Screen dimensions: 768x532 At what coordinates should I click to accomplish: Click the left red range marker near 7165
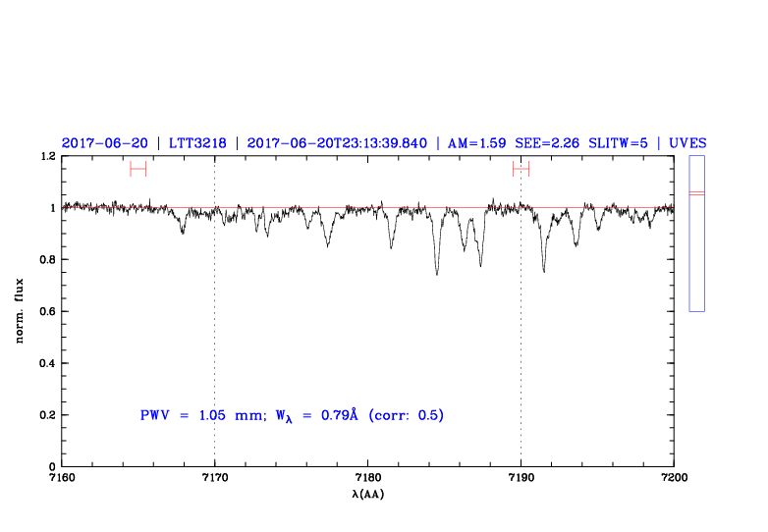tap(137, 169)
